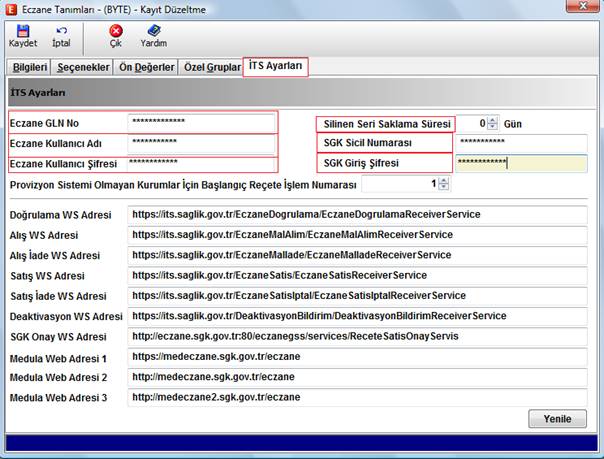The image size is (604, 459).
Task: Click the Medula Web Adresi 2 field
Action: [x=357, y=377]
